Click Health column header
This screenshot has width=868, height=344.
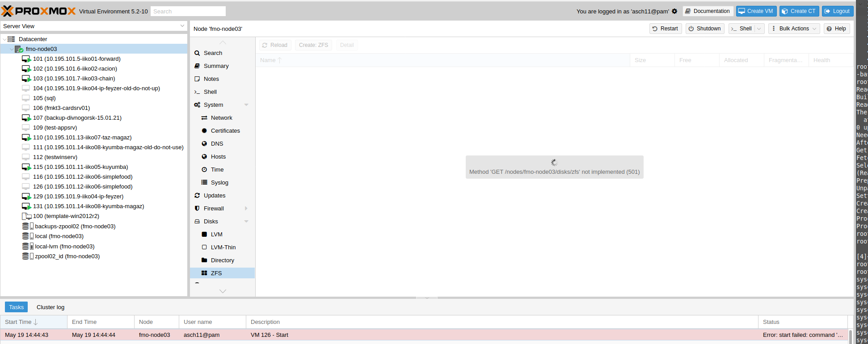click(830, 60)
